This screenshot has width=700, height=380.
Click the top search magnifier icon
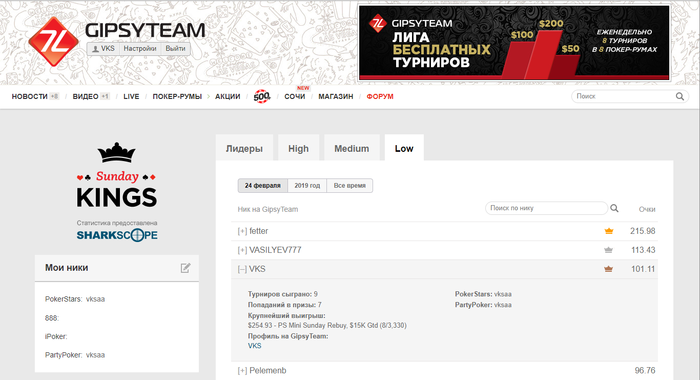click(680, 96)
